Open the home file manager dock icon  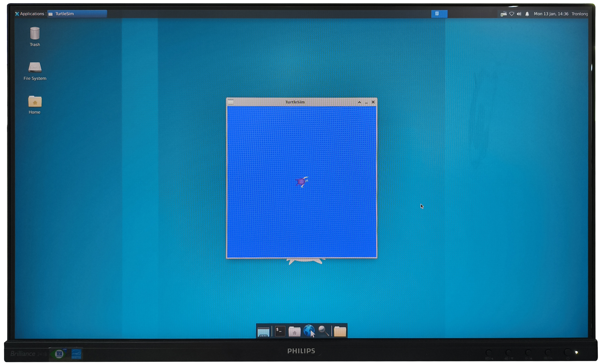294,331
